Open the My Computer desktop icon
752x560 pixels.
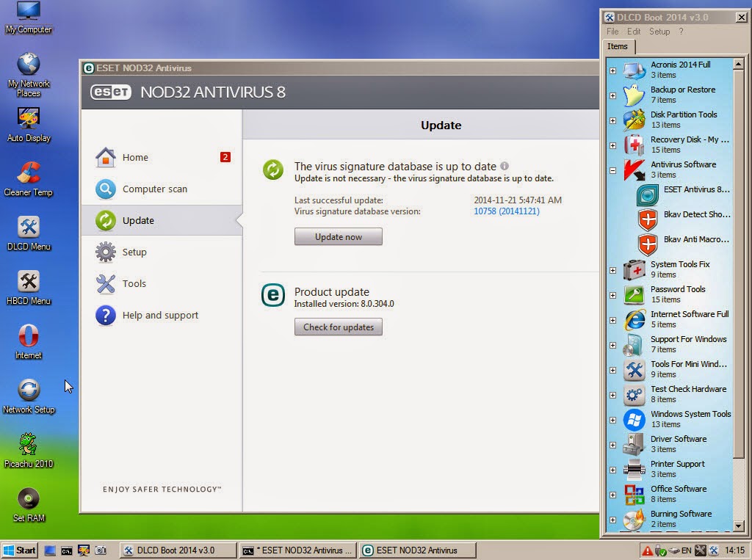(x=29, y=18)
